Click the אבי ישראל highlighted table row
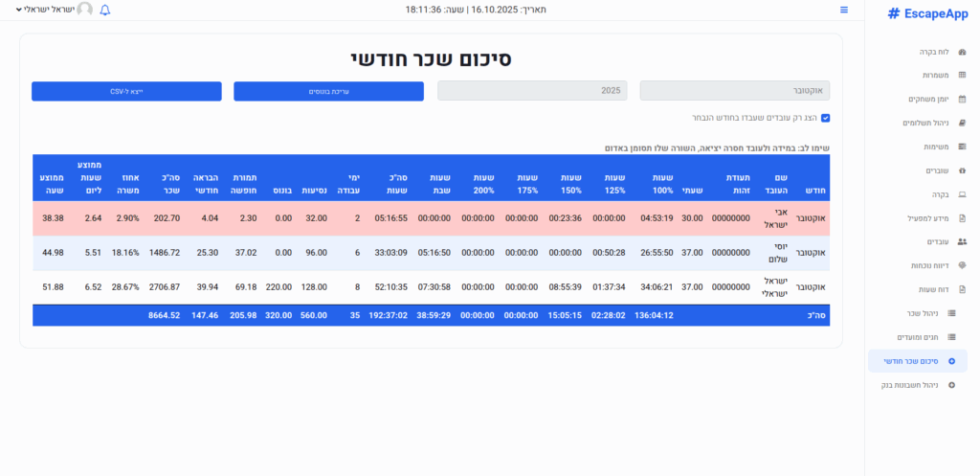 coord(431,218)
